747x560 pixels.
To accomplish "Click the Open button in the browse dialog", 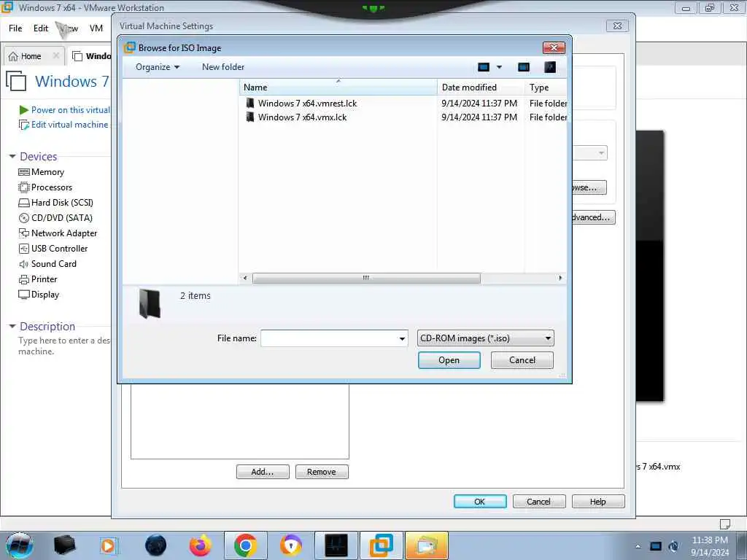I will point(449,360).
